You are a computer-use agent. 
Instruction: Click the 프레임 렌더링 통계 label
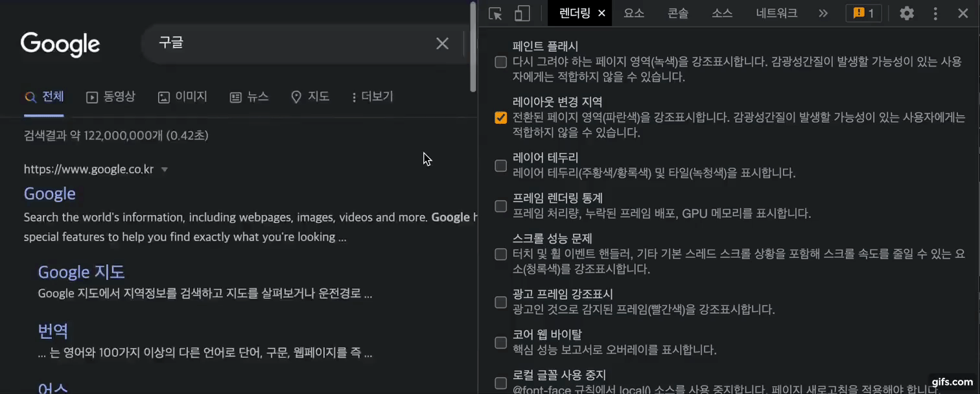(x=557, y=198)
